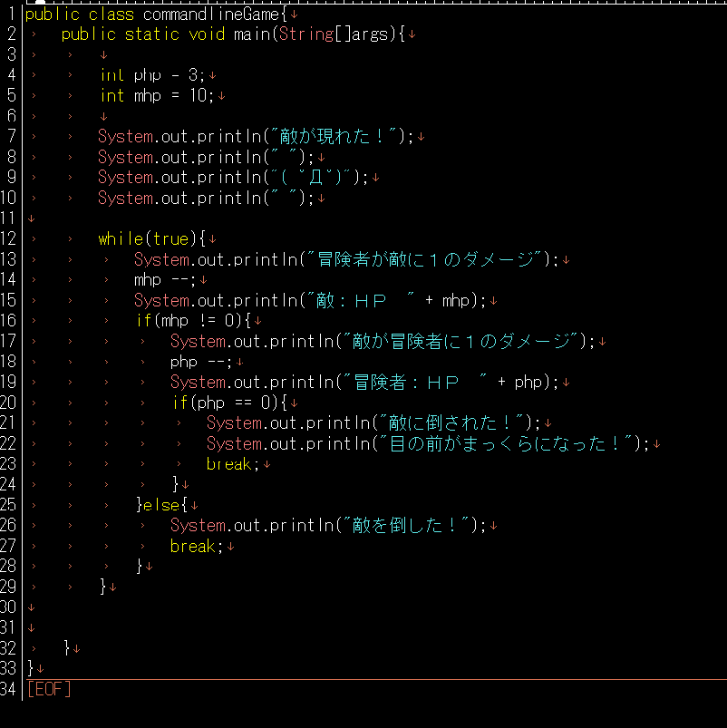Image resolution: width=727 pixels, height=728 pixels.
Task: Click the [EOF] marker on line 34
Action: [x=49, y=689]
